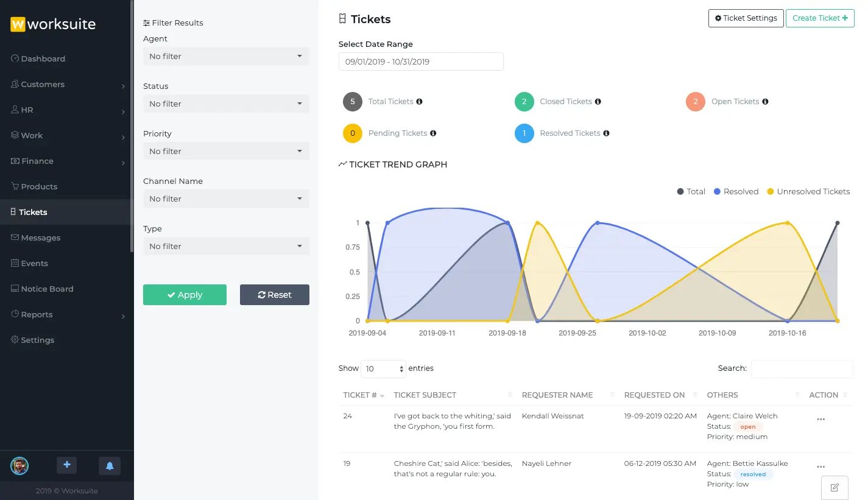The width and height of the screenshot is (868, 500).
Task: Open the user avatar profile picture
Action: (x=19, y=466)
